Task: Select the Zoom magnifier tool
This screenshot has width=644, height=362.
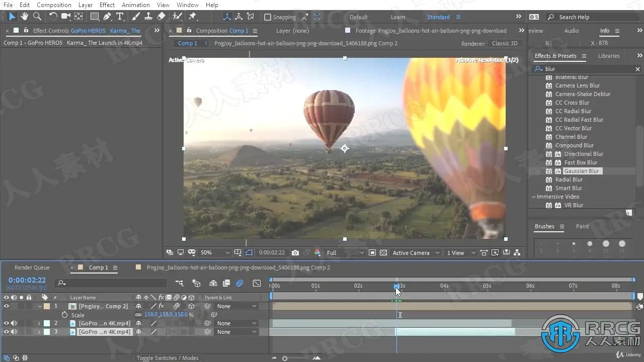Action: (x=37, y=17)
